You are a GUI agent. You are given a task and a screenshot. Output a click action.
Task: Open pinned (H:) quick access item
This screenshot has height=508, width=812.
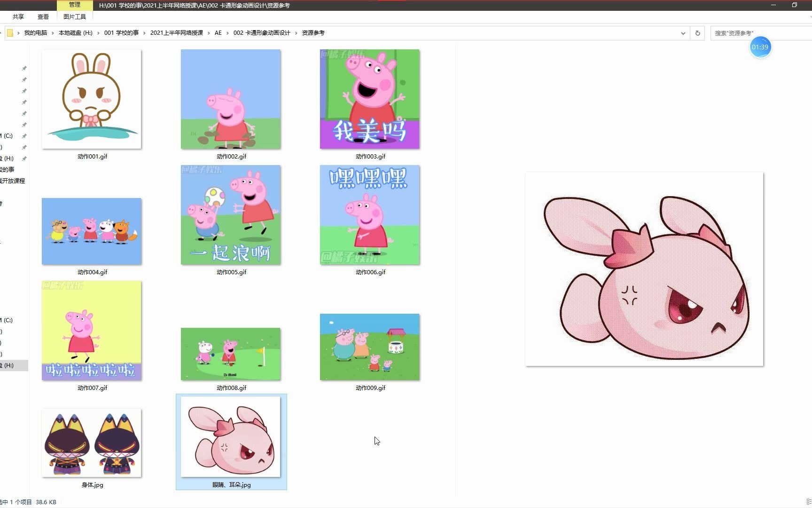(x=7, y=159)
